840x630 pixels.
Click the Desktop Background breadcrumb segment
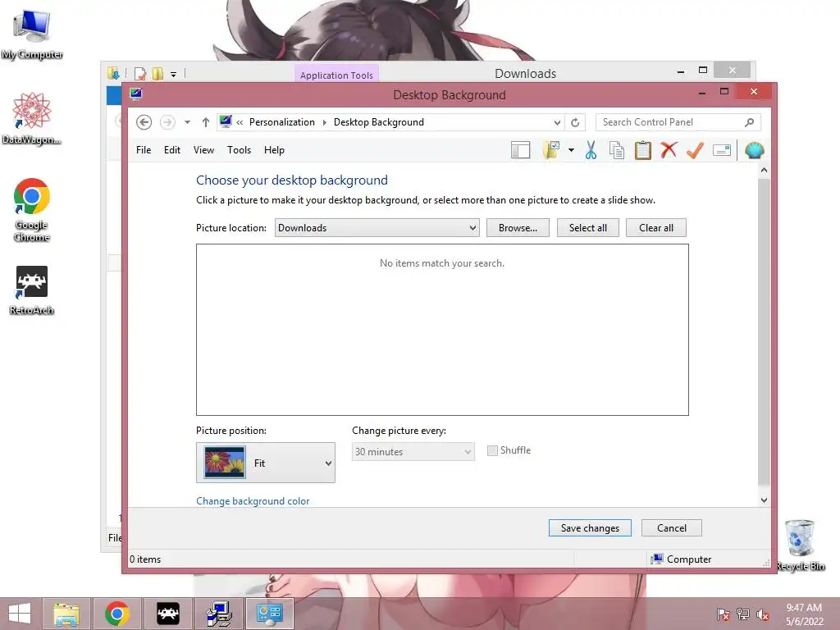point(379,122)
